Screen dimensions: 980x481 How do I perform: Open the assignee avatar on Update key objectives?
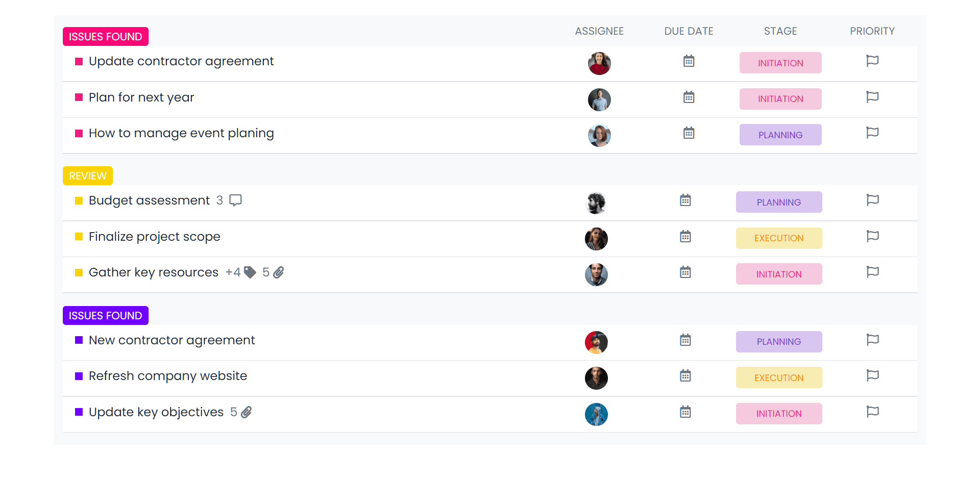click(596, 414)
